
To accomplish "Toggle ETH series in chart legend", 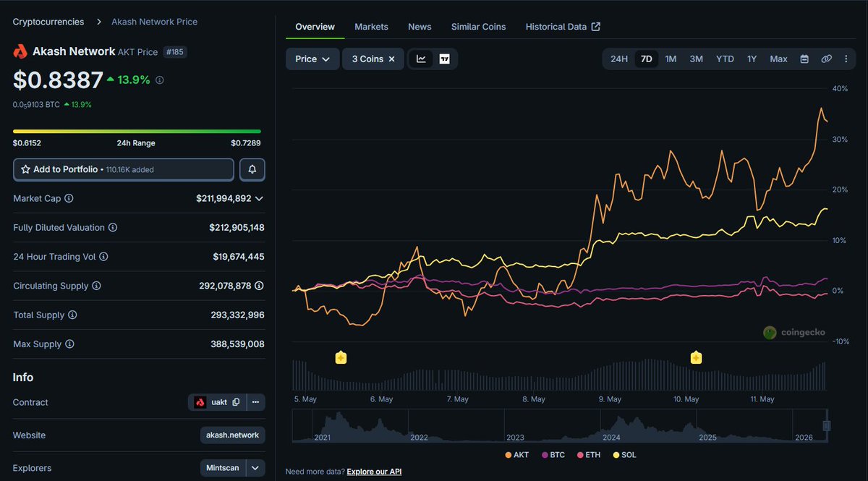I will [x=590, y=455].
